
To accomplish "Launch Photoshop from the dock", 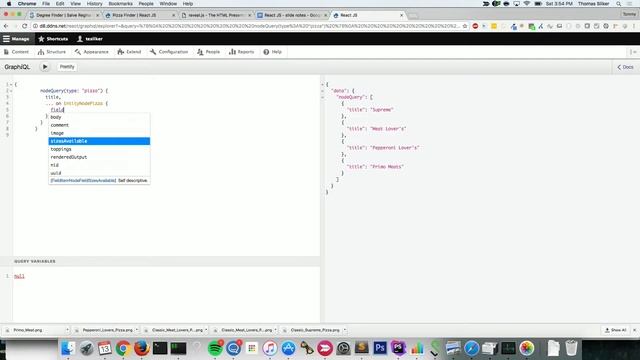I will pos(380,348).
